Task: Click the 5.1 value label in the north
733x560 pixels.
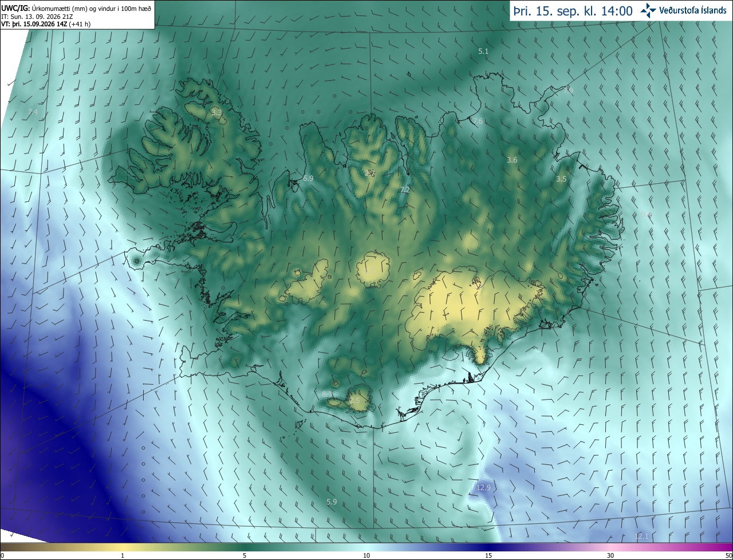Action: click(483, 52)
